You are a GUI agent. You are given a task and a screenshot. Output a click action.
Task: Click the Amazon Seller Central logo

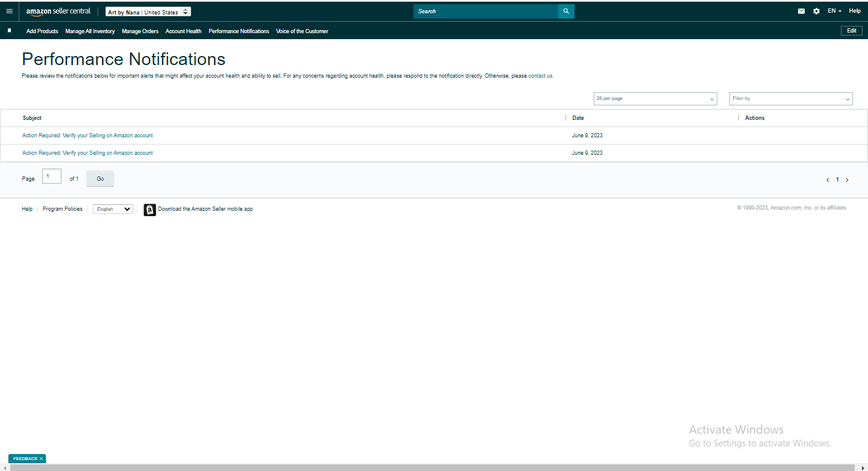pyautogui.click(x=58, y=11)
